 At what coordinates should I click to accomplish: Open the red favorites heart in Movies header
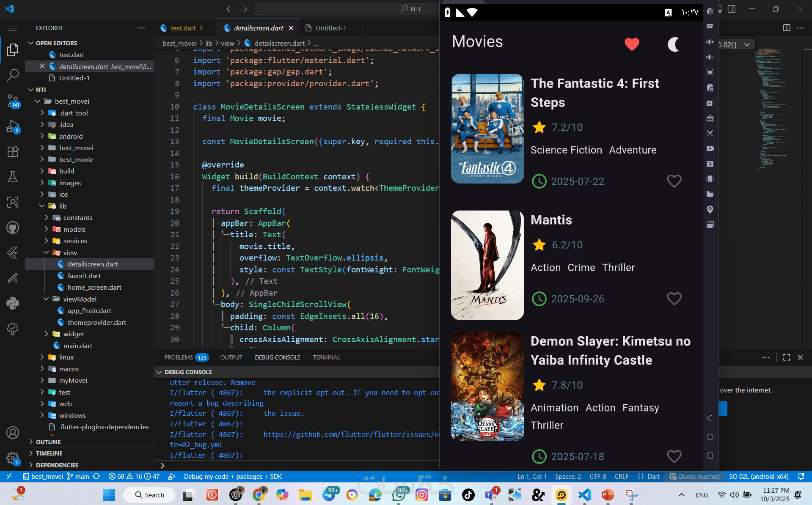click(x=632, y=44)
